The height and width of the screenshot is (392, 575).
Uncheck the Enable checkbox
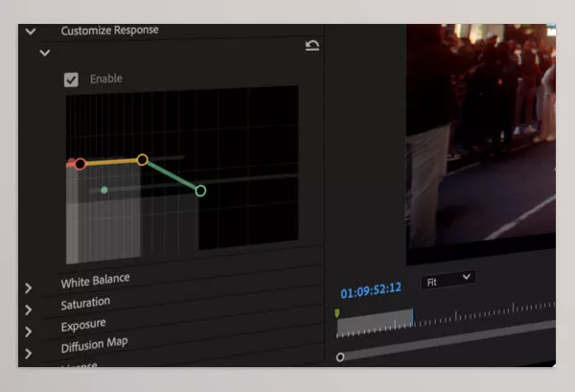point(71,80)
